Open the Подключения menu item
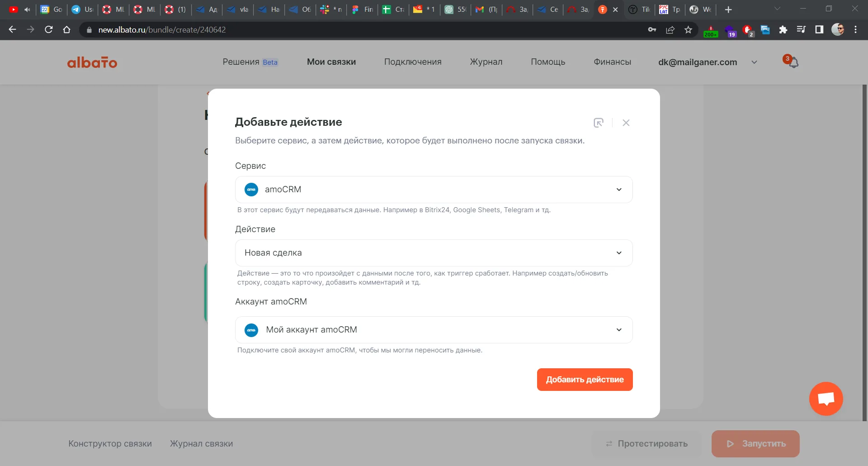 pyautogui.click(x=413, y=62)
